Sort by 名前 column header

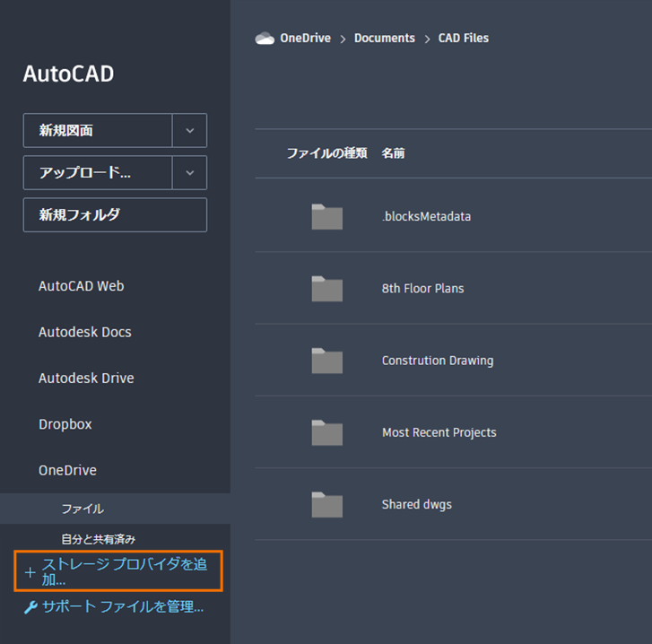(394, 153)
